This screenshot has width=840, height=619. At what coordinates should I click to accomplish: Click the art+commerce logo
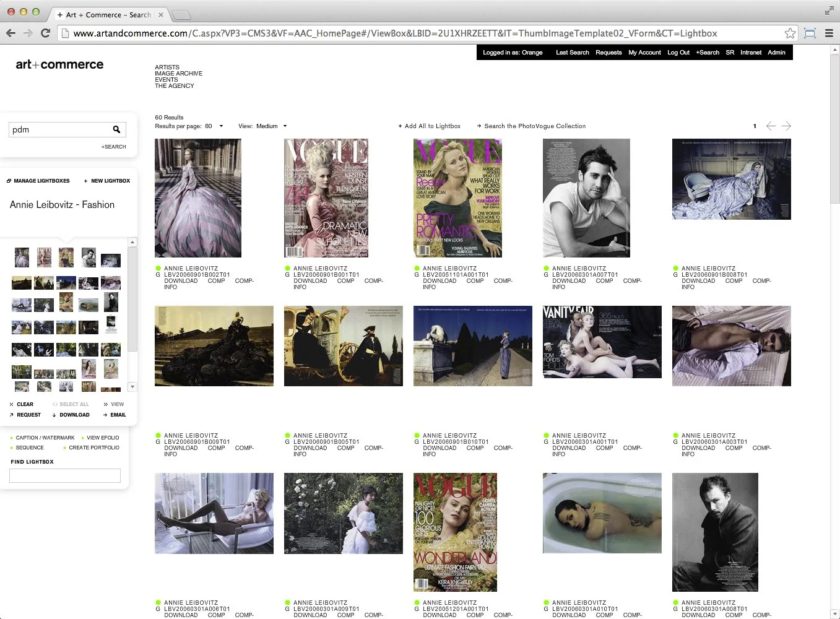click(x=59, y=64)
